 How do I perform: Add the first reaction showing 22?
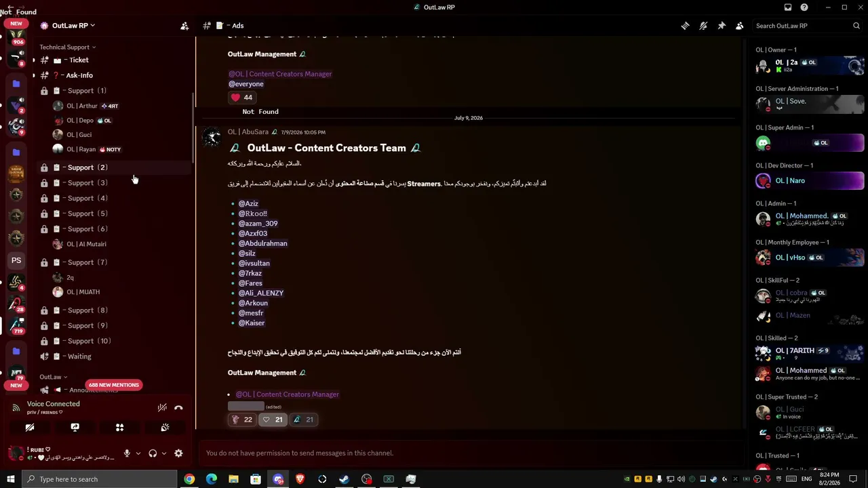[241, 420]
